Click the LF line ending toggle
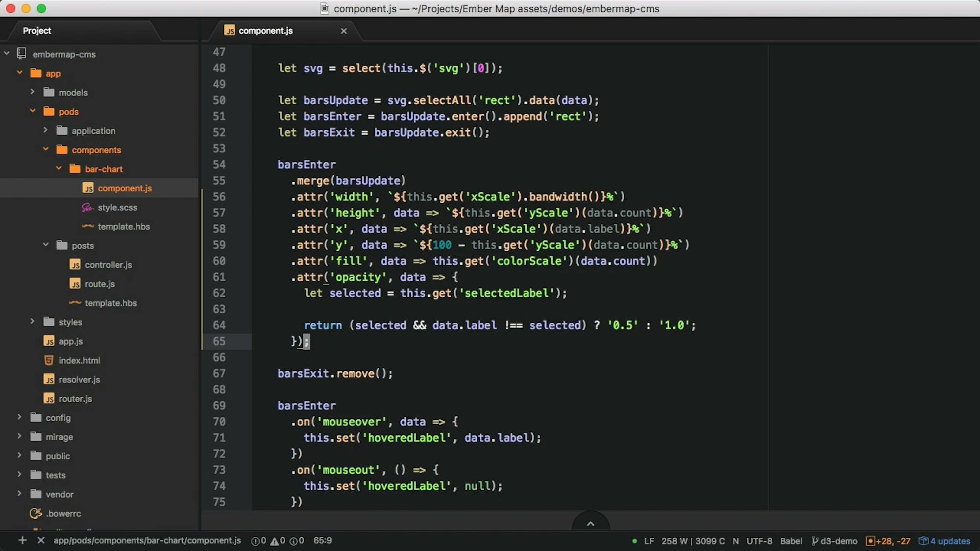This screenshot has width=980, height=551. [x=649, y=541]
